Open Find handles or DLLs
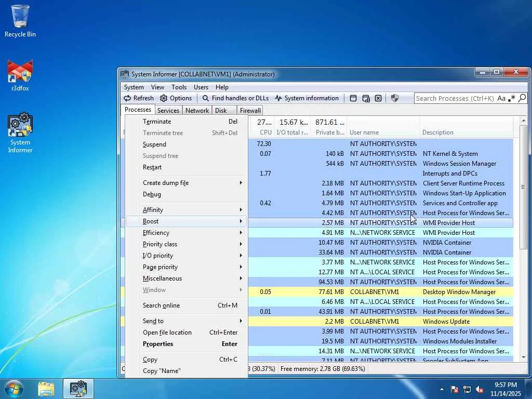The image size is (532, 399). pyautogui.click(x=235, y=98)
